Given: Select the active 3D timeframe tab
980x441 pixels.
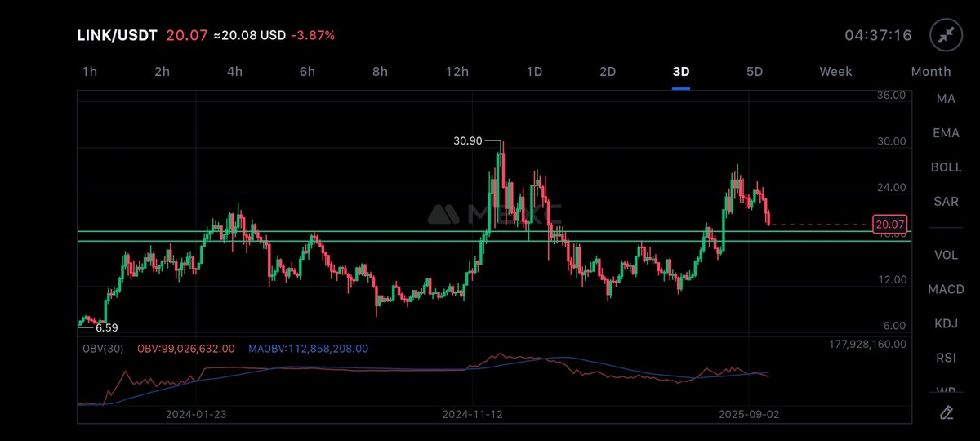Looking at the screenshot, I should click(x=681, y=72).
